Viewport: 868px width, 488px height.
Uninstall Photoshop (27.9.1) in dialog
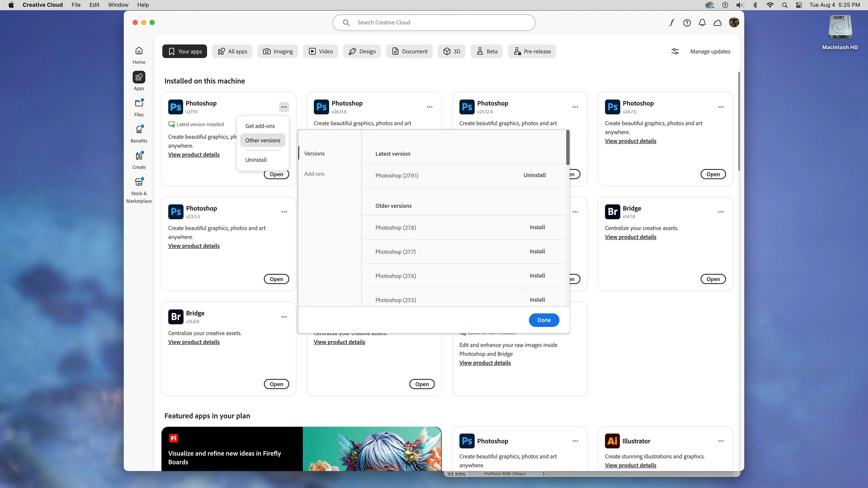click(534, 175)
